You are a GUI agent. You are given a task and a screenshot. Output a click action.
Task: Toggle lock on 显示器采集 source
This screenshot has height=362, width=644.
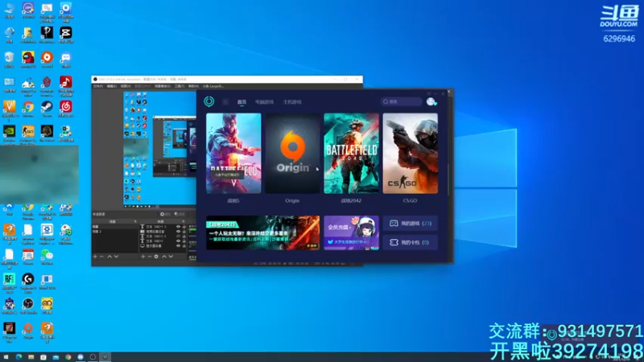point(184,246)
